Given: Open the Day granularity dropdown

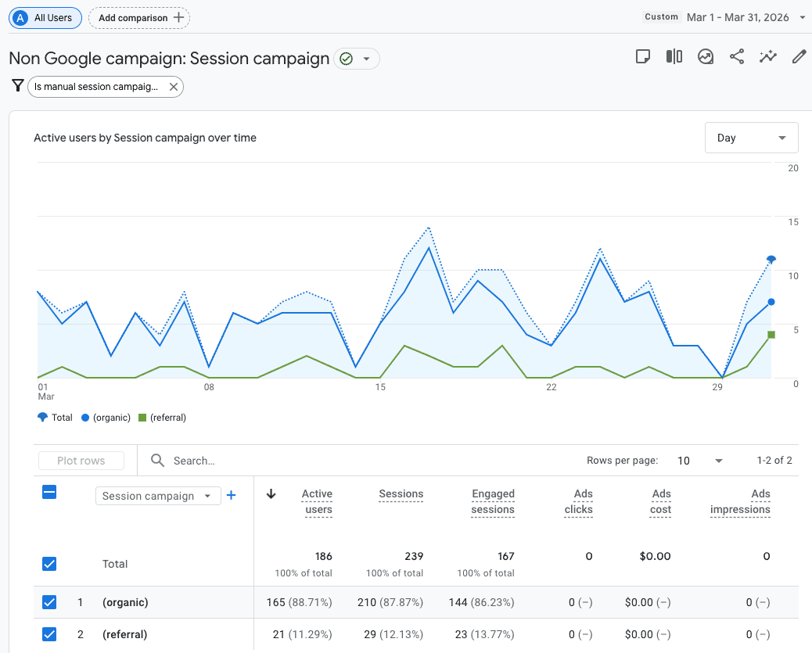Looking at the screenshot, I should [x=751, y=138].
